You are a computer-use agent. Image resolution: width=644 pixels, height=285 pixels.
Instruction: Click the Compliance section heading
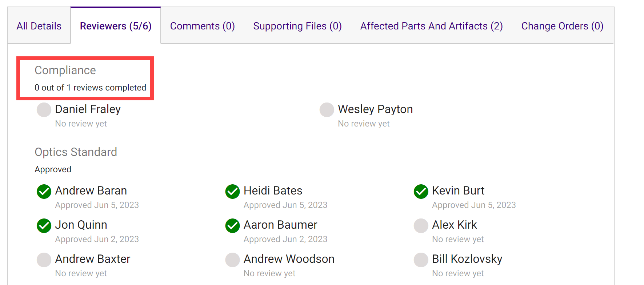coord(65,71)
